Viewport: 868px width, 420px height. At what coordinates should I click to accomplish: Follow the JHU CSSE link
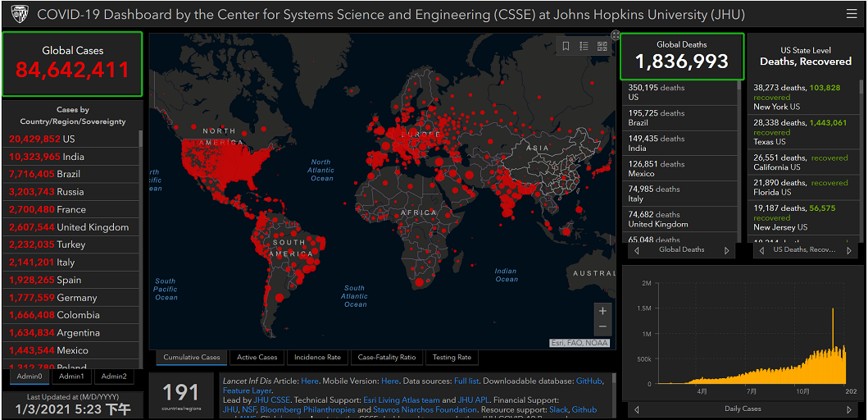pos(271,400)
